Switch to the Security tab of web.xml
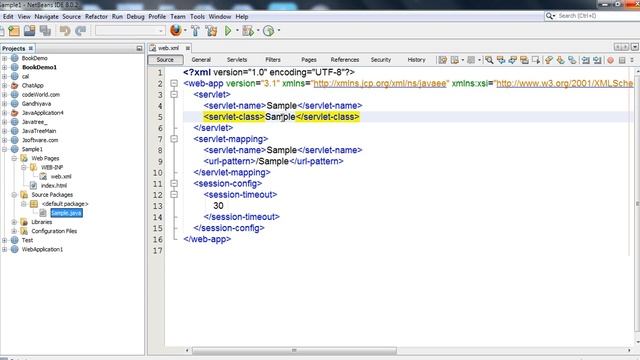This screenshot has height=360, width=640. (381, 60)
